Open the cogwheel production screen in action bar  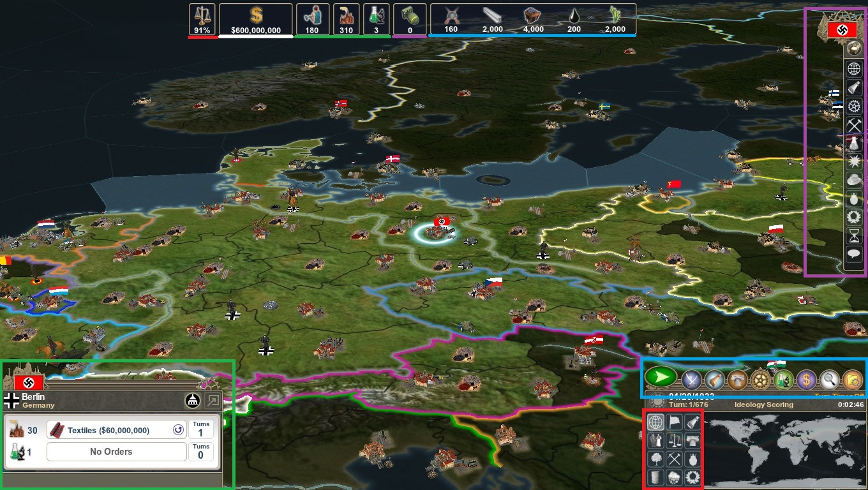coord(761,380)
